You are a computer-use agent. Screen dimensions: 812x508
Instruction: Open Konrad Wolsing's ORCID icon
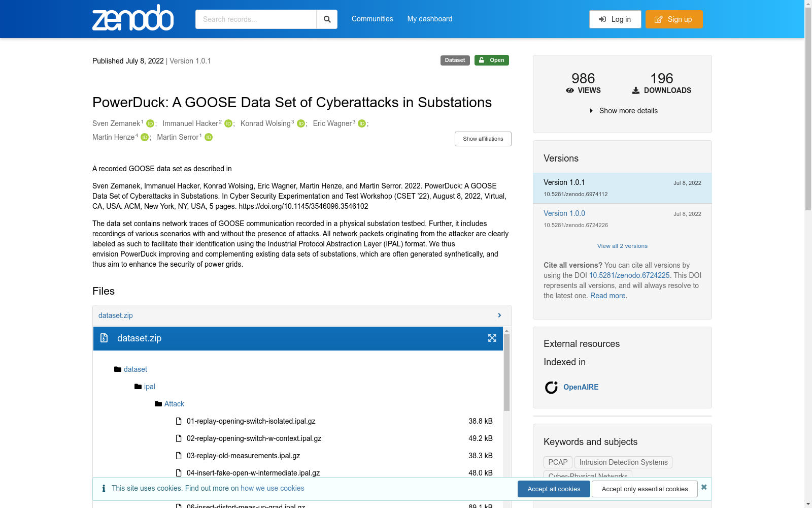pyautogui.click(x=301, y=123)
